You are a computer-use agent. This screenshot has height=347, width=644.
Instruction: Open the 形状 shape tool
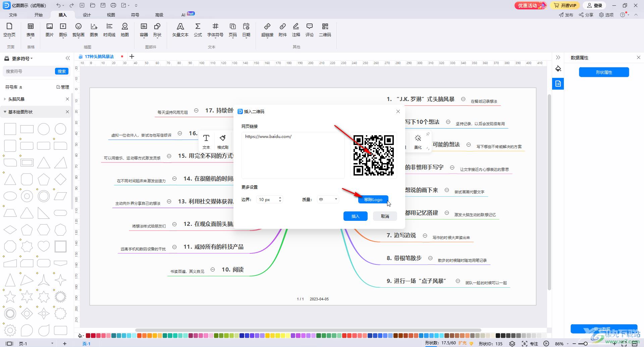coord(157,30)
